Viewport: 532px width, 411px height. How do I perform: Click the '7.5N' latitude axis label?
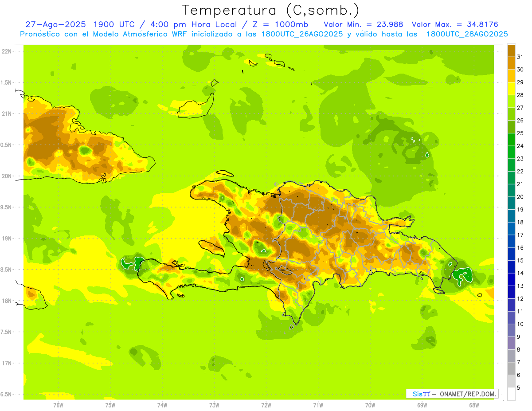click(7, 333)
